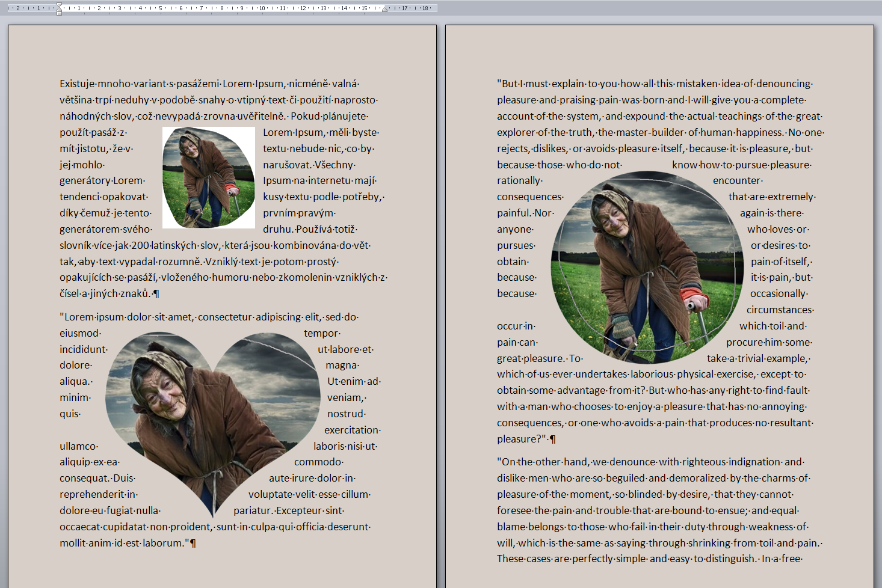Click the word "circumstances" beside the circular photo
The image size is (882, 588).
779,310
